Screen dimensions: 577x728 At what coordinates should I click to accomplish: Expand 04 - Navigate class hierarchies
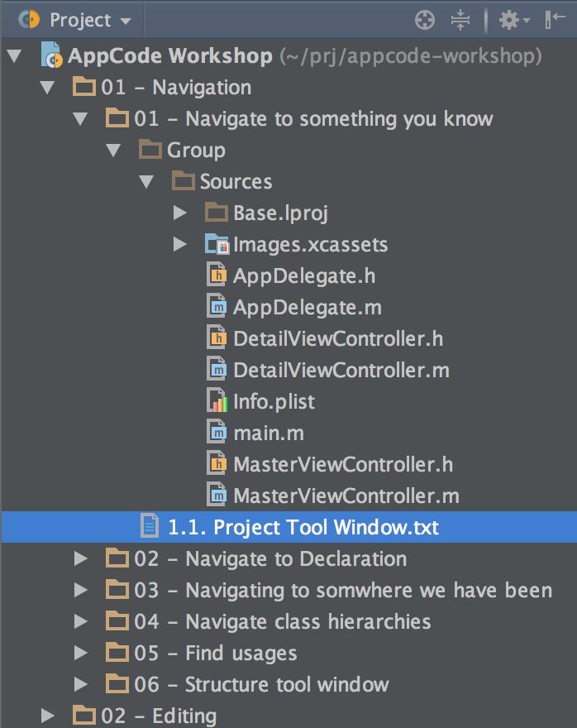81,621
